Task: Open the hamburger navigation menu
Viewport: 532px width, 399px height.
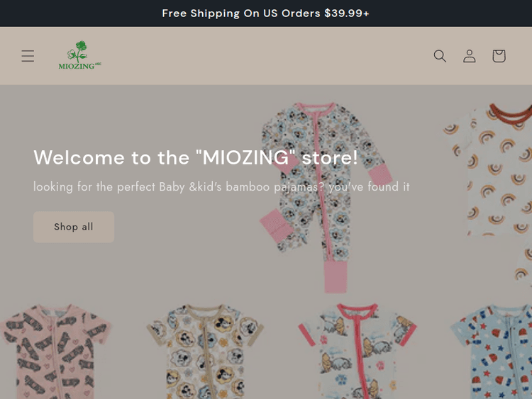Action: point(28,56)
